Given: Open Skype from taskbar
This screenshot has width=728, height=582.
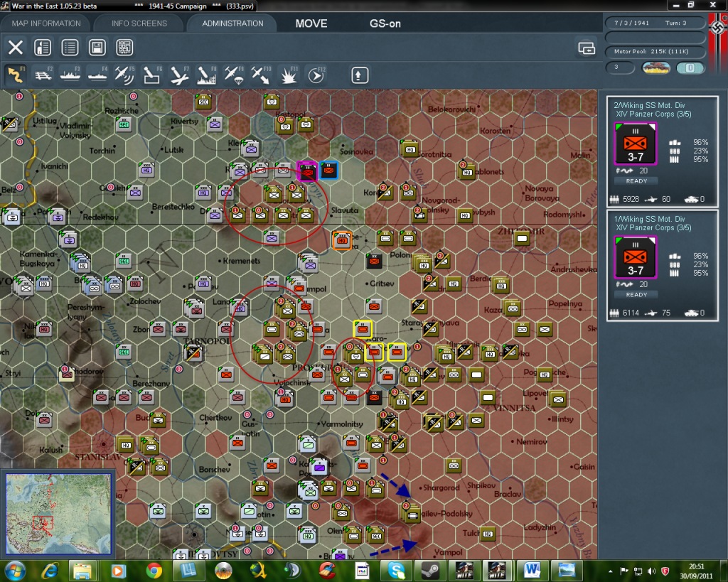Looking at the screenshot, I should point(396,571).
